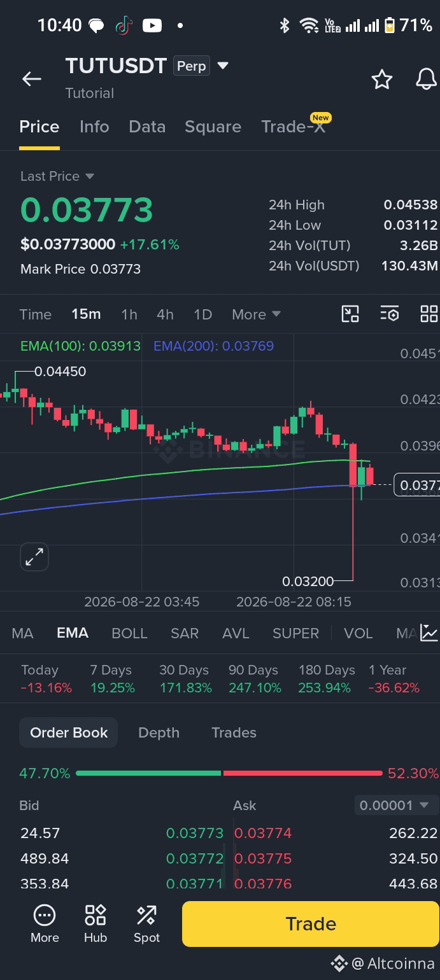This screenshot has width=440, height=980.
Task: Open price alert bell icon
Action: [x=426, y=79]
